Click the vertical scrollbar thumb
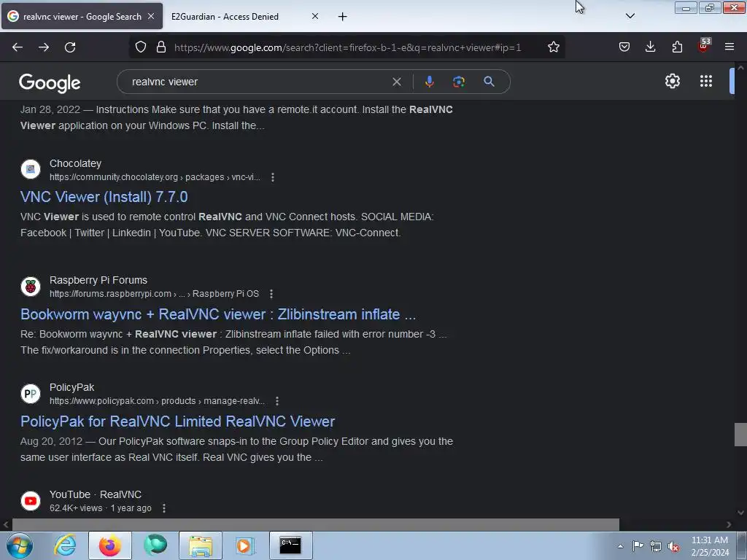This screenshot has height=560, width=747. point(740,435)
